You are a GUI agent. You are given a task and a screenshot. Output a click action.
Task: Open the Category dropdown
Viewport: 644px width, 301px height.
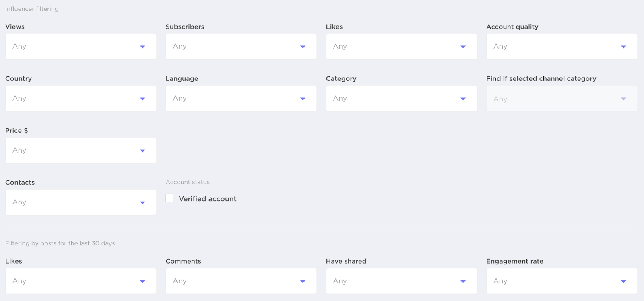pos(401,98)
